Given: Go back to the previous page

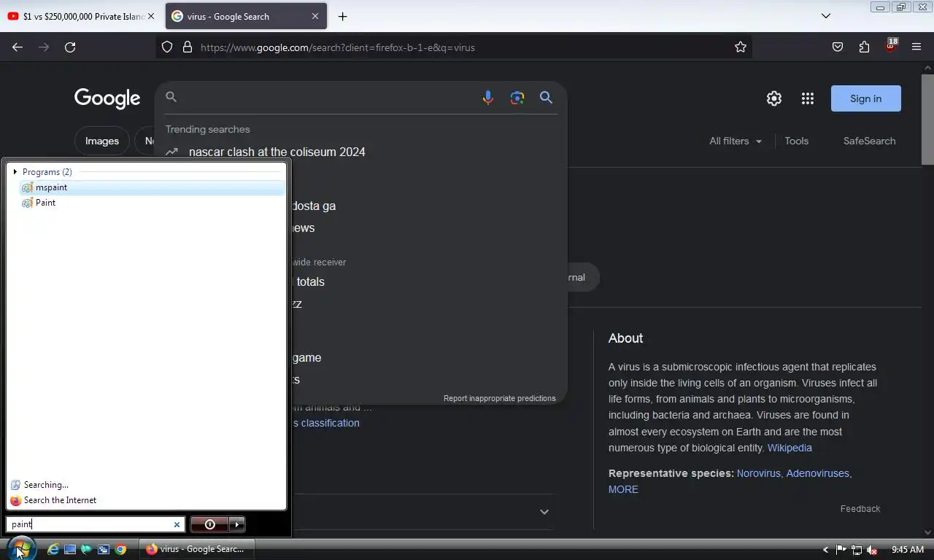Looking at the screenshot, I should pyautogui.click(x=18, y=47).
